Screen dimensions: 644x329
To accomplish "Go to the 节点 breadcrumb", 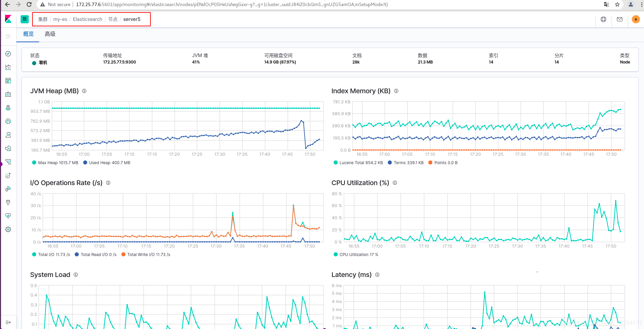I will point(113,19).
